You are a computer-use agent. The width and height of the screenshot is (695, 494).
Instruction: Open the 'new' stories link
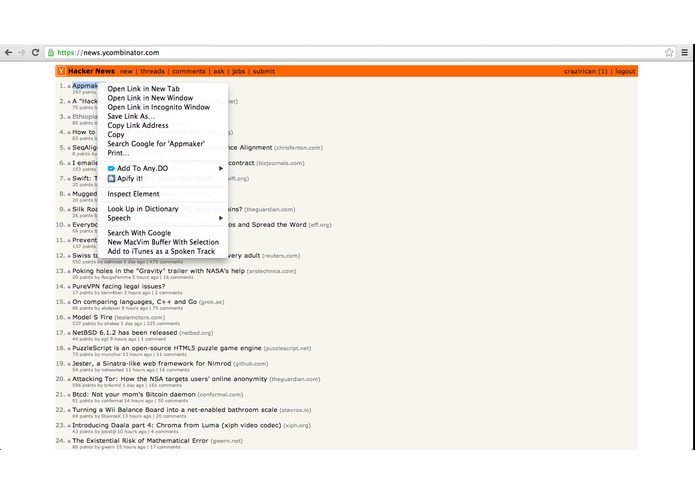(x=126, y=71)
